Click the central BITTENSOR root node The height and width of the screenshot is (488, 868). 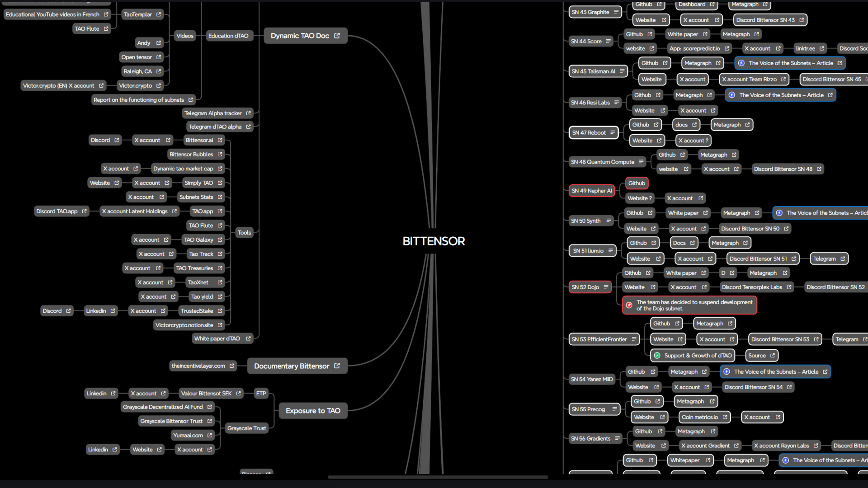[x=434, y=241]
